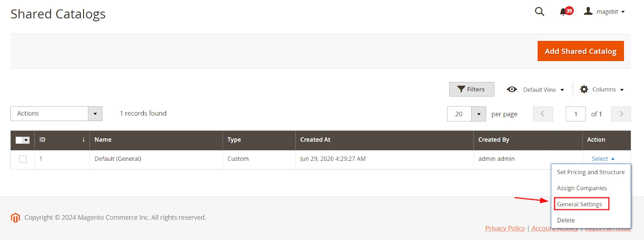
Task: Click the gear icon next to Columns
Action: point(584,89)
